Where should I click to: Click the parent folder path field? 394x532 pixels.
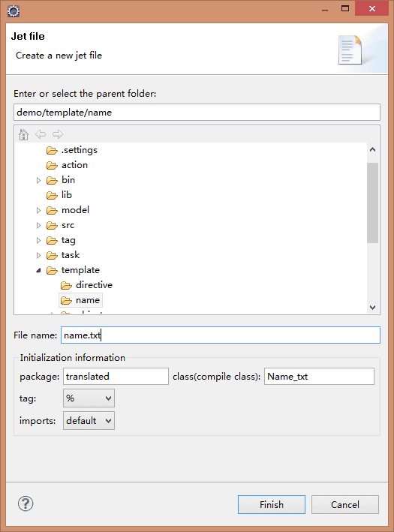point(197,113)
